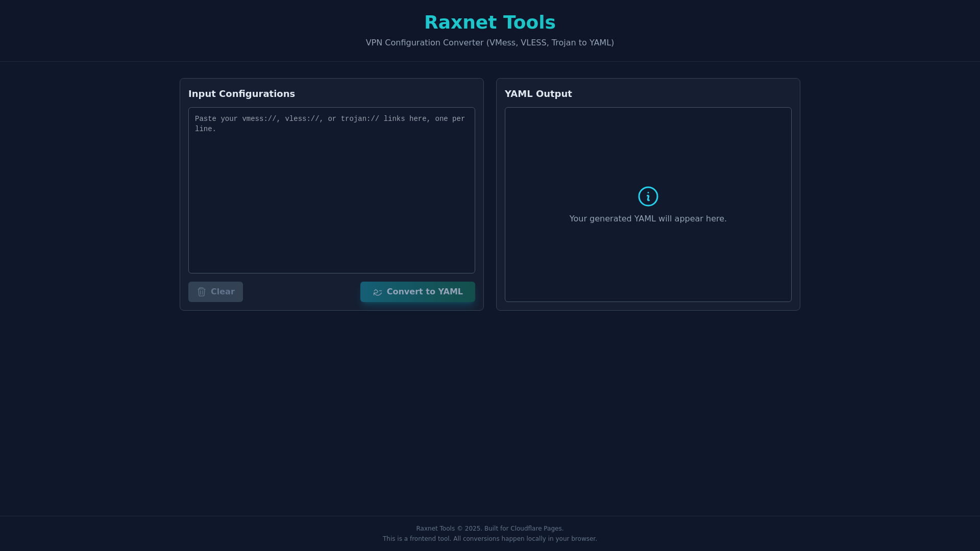This screenshot has width=980, height=551.
Task: Click the VPN Configuration Converter subtitle
Action: (490, 43)
